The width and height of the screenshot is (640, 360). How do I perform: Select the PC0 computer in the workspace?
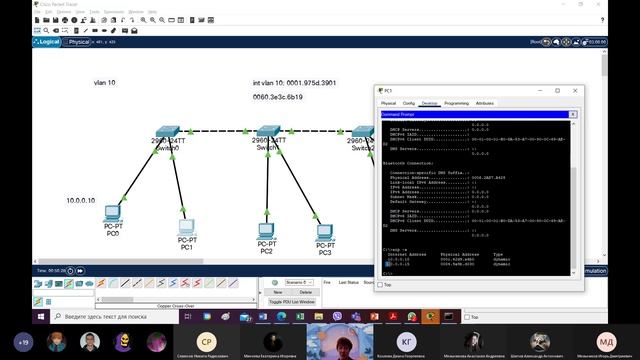tap(112, 213)
